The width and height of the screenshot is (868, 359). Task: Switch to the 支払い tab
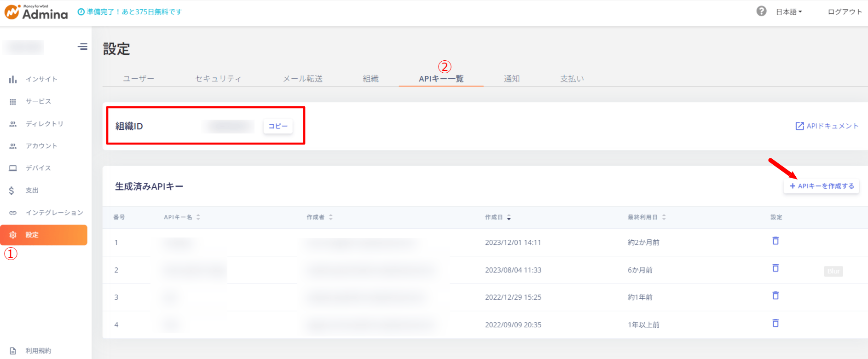[572, 79]
